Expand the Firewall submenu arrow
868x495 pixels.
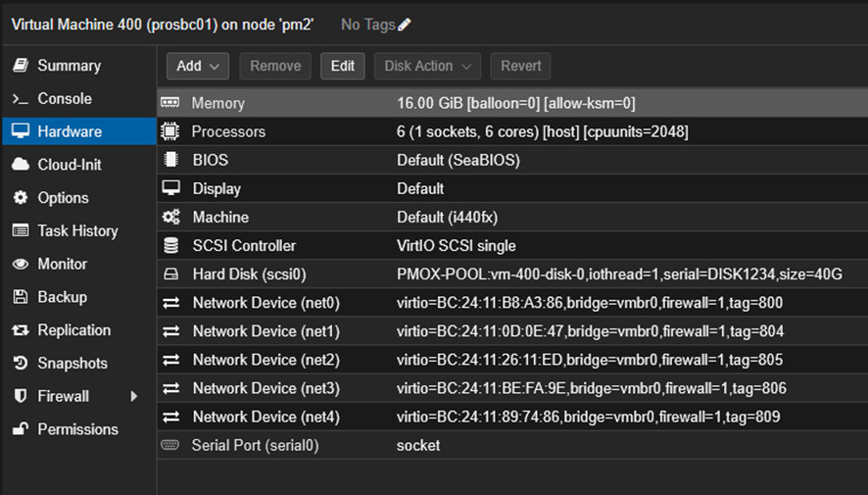coord(134,396)
